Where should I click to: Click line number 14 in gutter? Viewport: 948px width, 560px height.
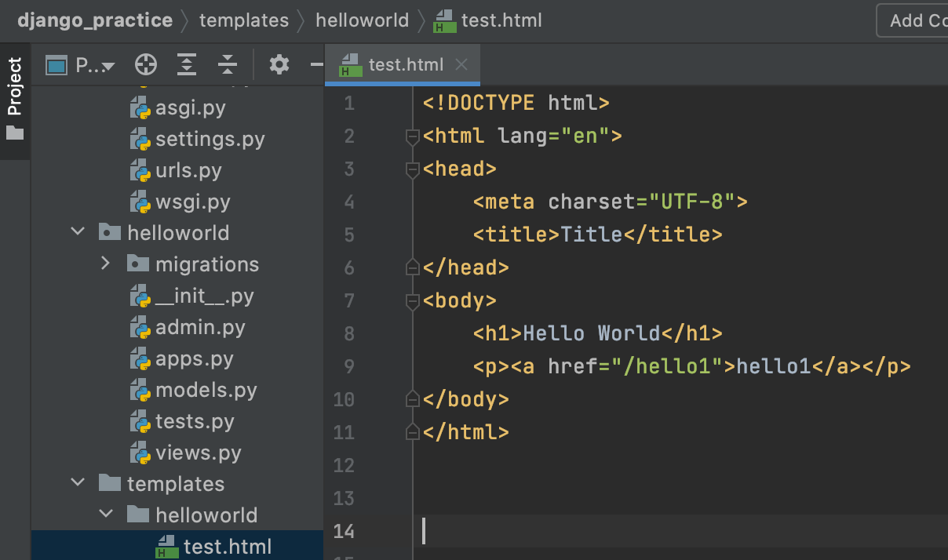[345, 532]
